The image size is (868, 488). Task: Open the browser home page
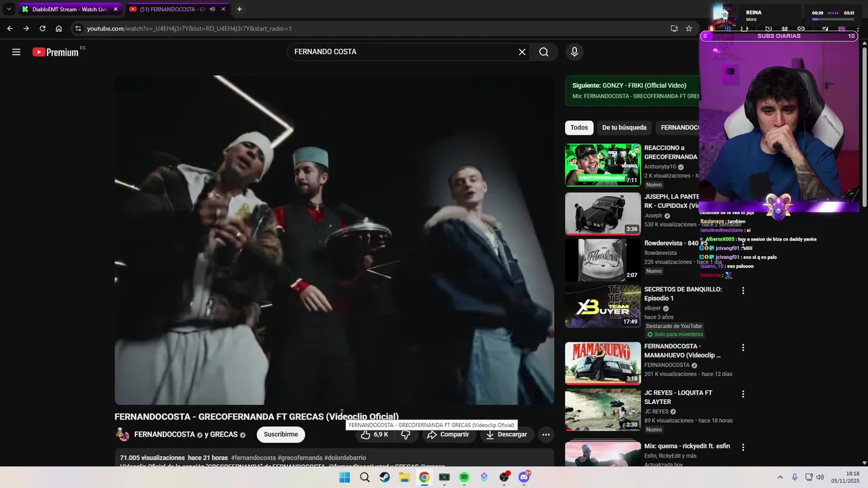[59, 28]
